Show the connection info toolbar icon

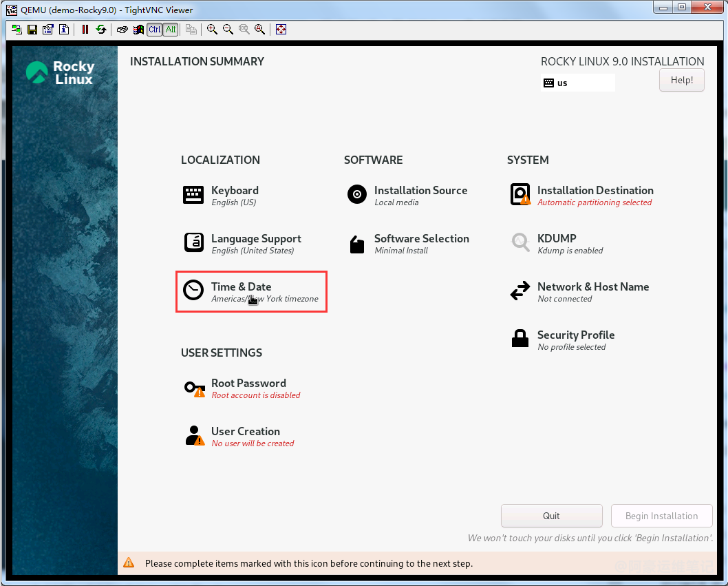coord(64,30)
